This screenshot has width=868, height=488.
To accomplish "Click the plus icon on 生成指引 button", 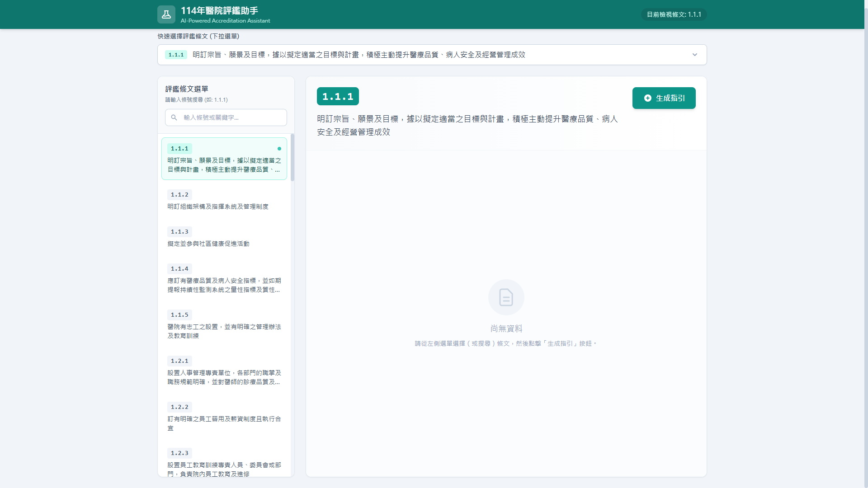I will pos(647,98).
